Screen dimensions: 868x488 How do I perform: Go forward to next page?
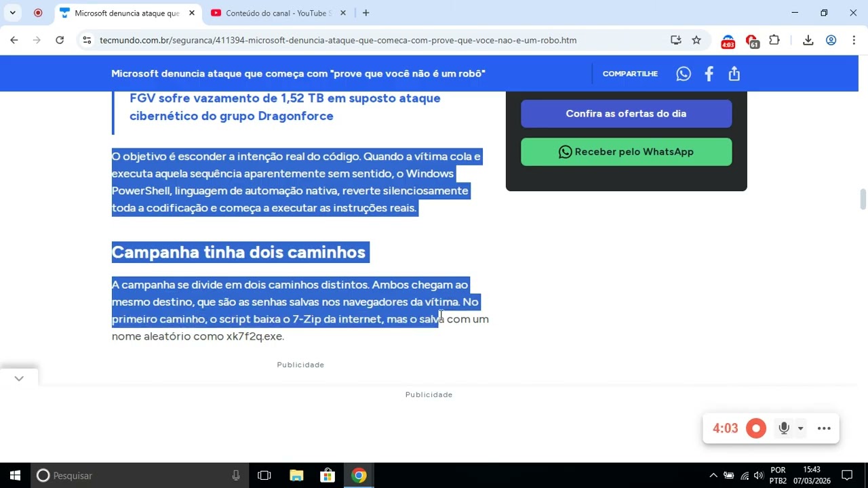coord(37,40)
